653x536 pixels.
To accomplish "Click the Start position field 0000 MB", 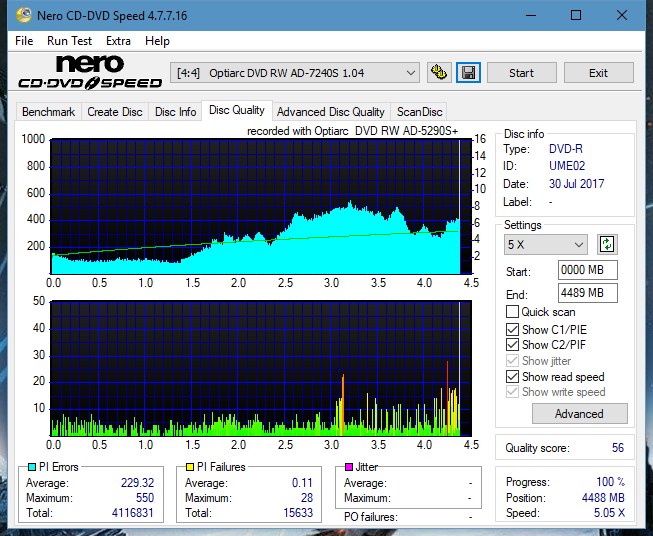I will pos(587,270).
